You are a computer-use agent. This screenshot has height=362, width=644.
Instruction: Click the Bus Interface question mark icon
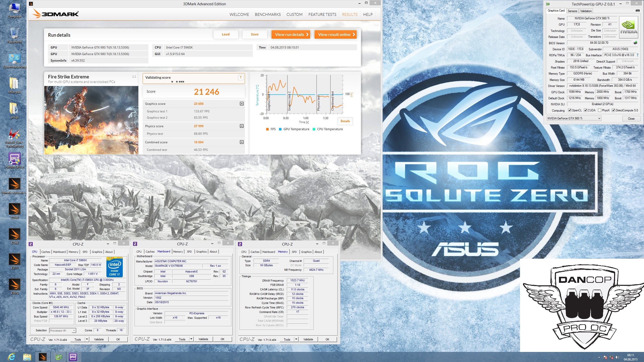tap(637, 55)
